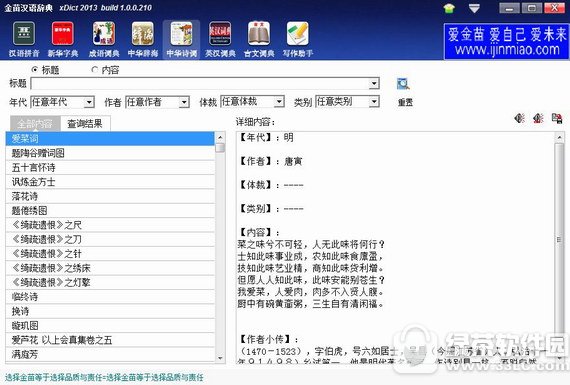570x385 pixels.
Task: Open the 中华诗词 poetry module
Action: point(181,40)
